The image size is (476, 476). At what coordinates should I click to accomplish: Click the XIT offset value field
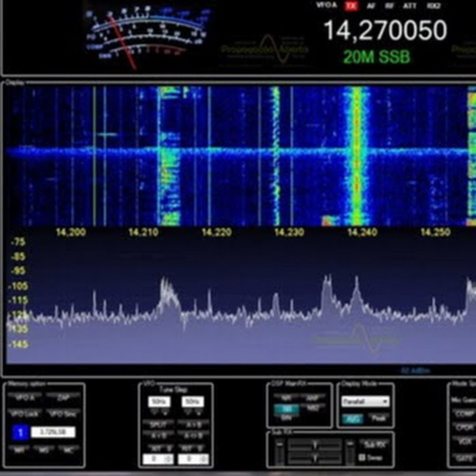coord(158,459)
